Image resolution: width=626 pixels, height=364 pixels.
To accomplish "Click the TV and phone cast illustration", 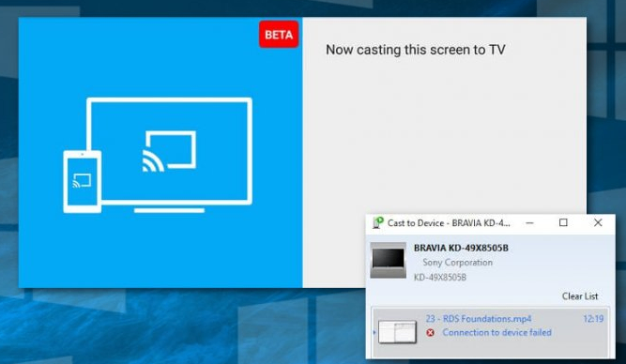I will [x=158, y=155].
